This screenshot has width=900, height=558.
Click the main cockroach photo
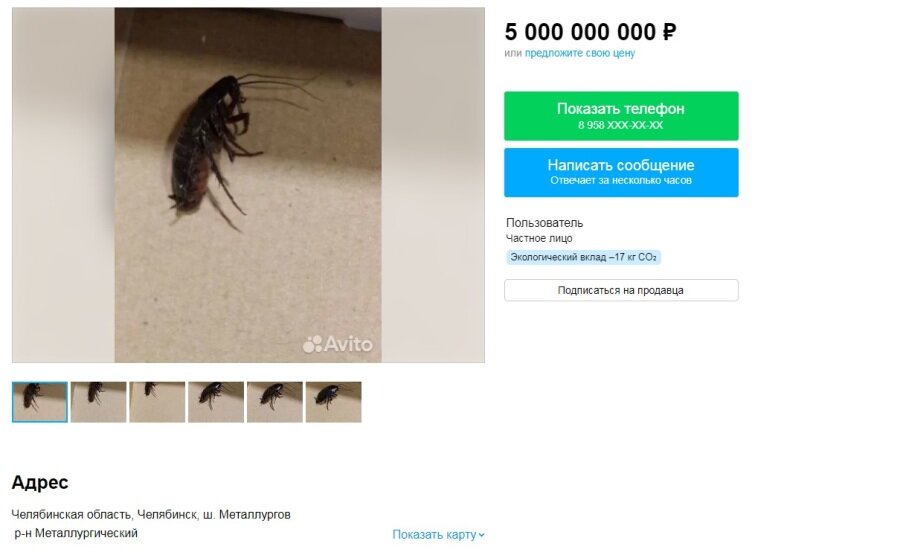[248, 185]
